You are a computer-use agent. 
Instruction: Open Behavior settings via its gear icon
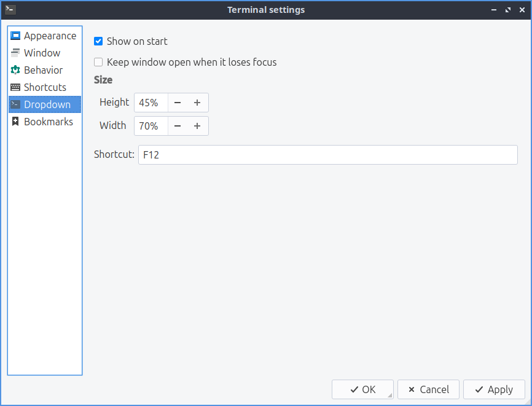[x=15, y=70]
